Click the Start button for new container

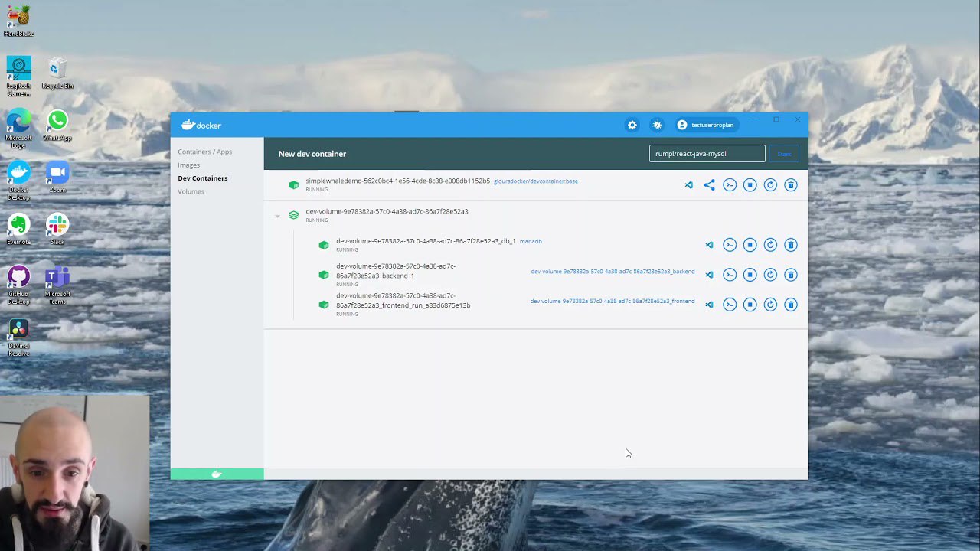(x=784, y=154)
